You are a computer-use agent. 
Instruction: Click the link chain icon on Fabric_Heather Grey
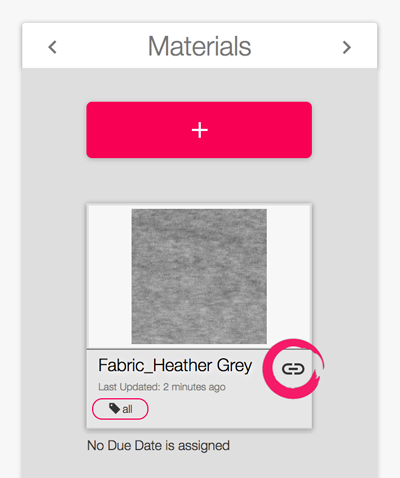[293, 369]
